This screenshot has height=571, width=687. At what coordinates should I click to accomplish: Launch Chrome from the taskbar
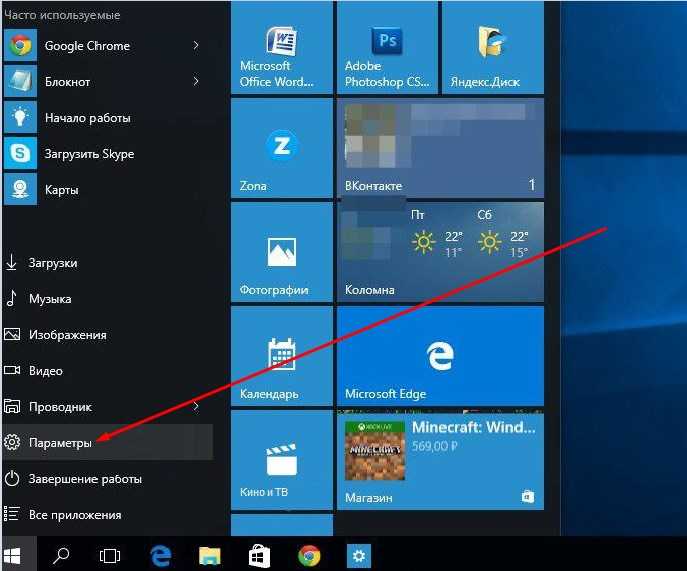[x=309, y=556]
